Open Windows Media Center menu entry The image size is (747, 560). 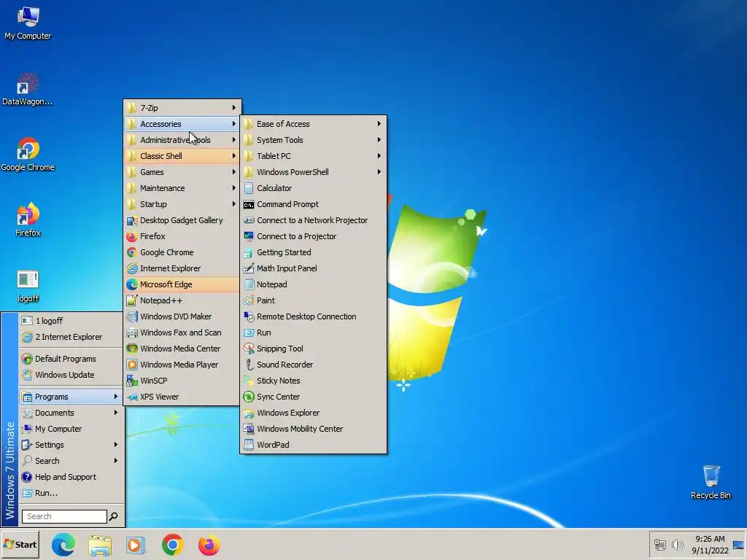pyautogui.click(x=182, y=349)
